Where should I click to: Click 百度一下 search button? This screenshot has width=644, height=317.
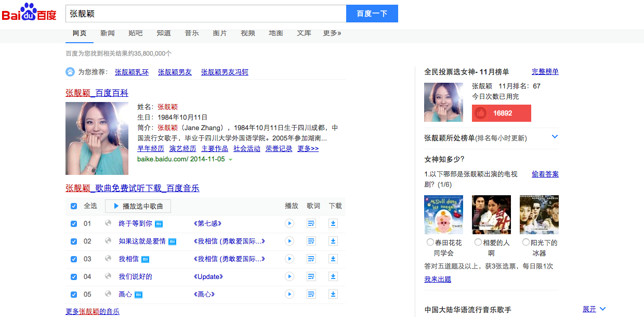372,14
